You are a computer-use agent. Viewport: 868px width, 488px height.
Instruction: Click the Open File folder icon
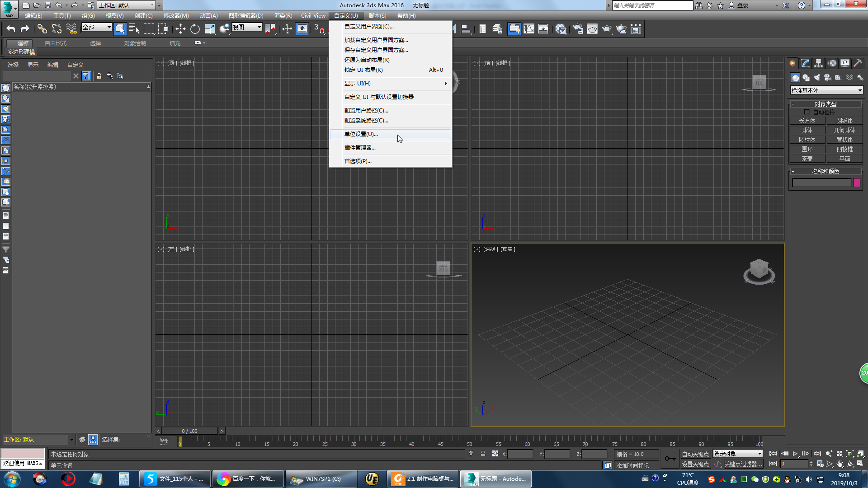click(37, 5)
